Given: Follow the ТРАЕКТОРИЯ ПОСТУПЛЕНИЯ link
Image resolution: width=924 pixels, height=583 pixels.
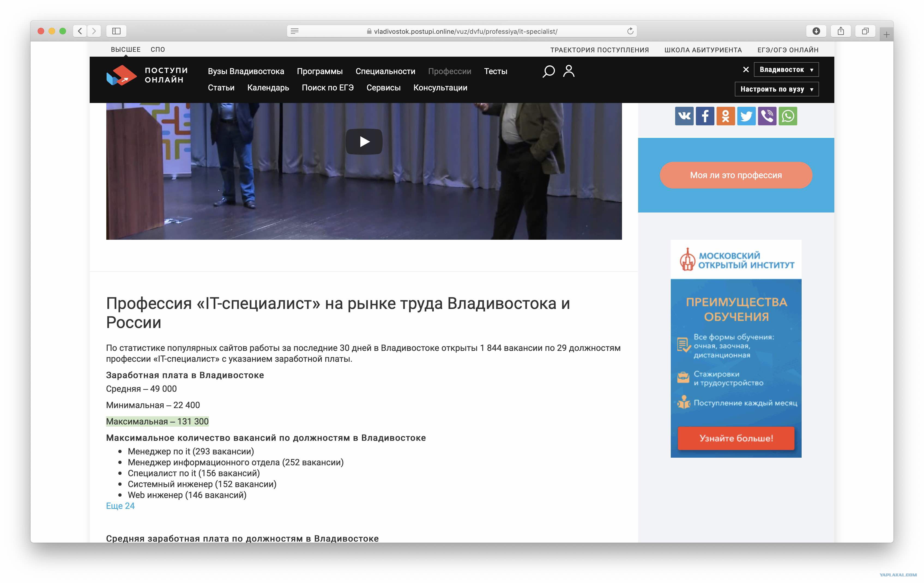Looking at the screenshot, I should (x=599, y=50).
